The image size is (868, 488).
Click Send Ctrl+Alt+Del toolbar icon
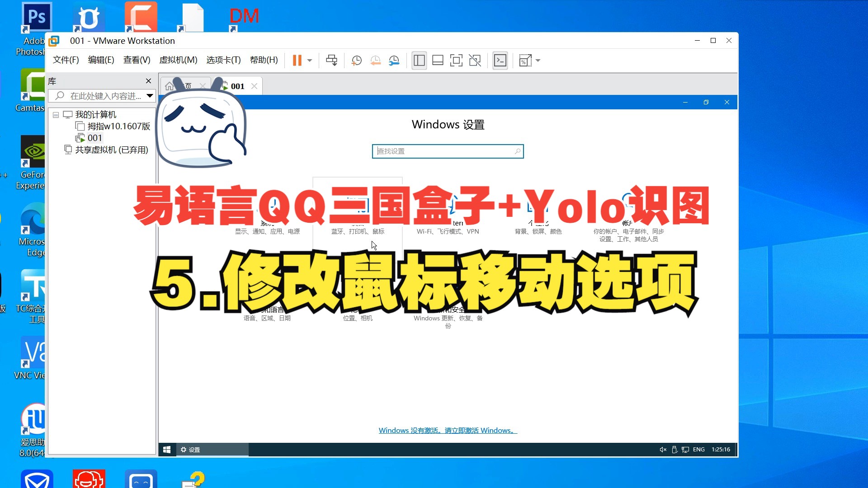[x=331, y=60]
